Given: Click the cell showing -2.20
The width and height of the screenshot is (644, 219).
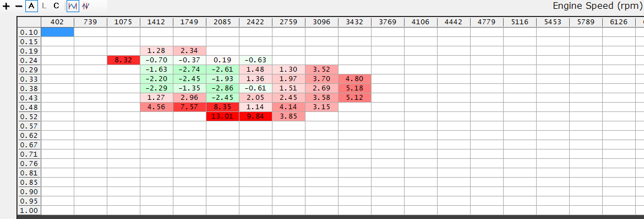Looking at the screenshot, I should [x=156, y=79].
